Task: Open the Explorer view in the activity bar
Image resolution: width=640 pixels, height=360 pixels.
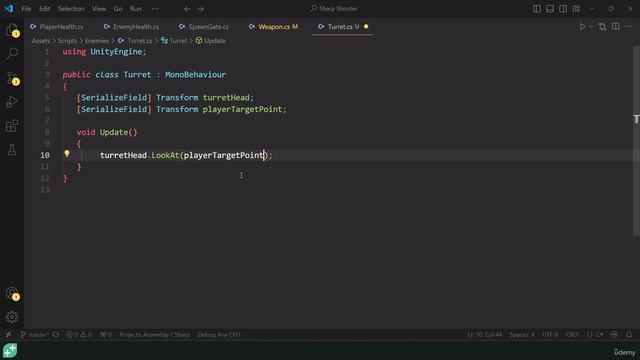Action: tap(12, 30)
